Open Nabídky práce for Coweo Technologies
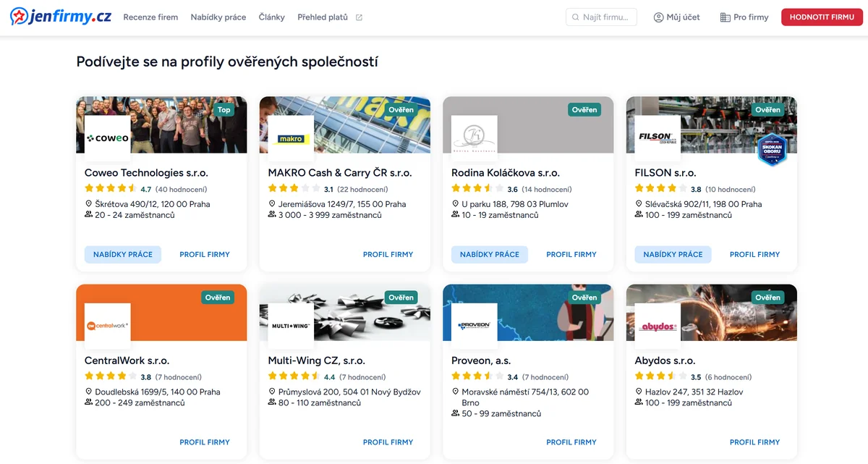Screen dimensions: 868x464 (123, 255)
